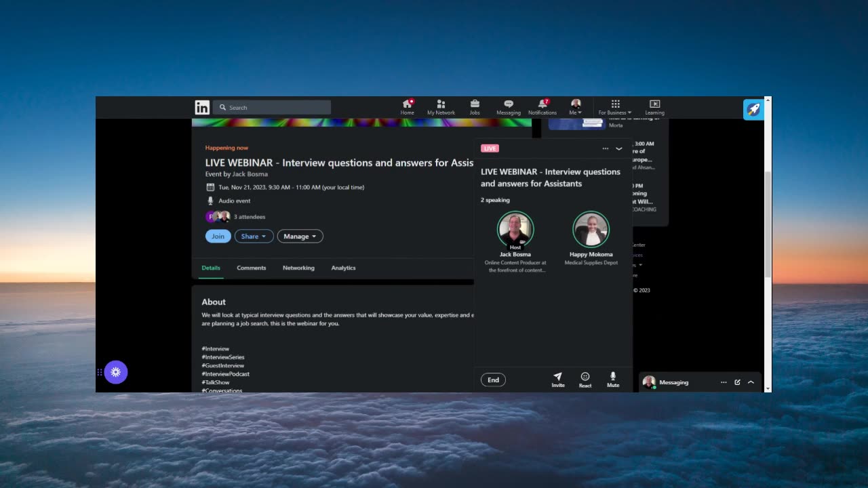Click the #Interview hashtag
The width and height of the screenshot is (868, 488).
click(x=216, y=348)
